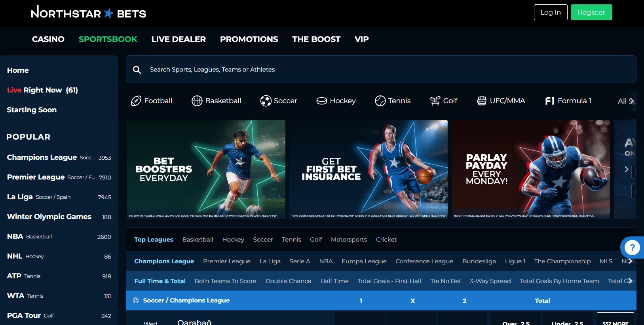Click the NorthStar Bets logo
Screen dimensions: 644x325
(89, 13)
